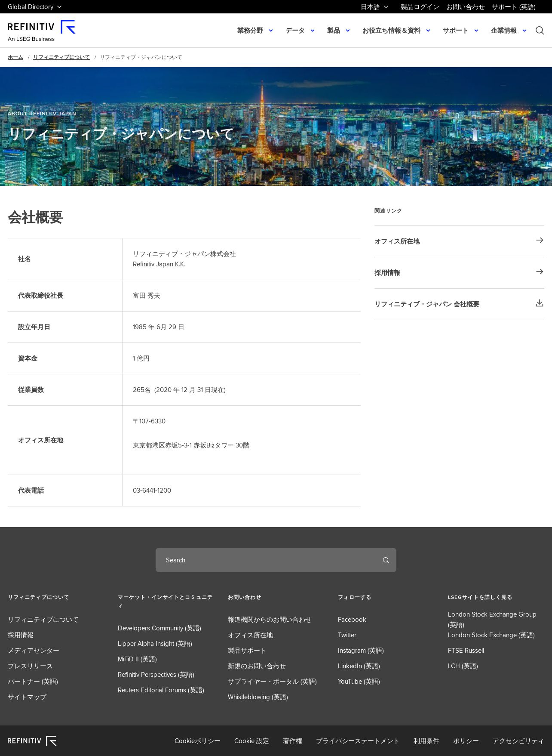Open オフィス所在地 related link
The width and height of the screenshot is (552, 756).
[x=459, y=241]
